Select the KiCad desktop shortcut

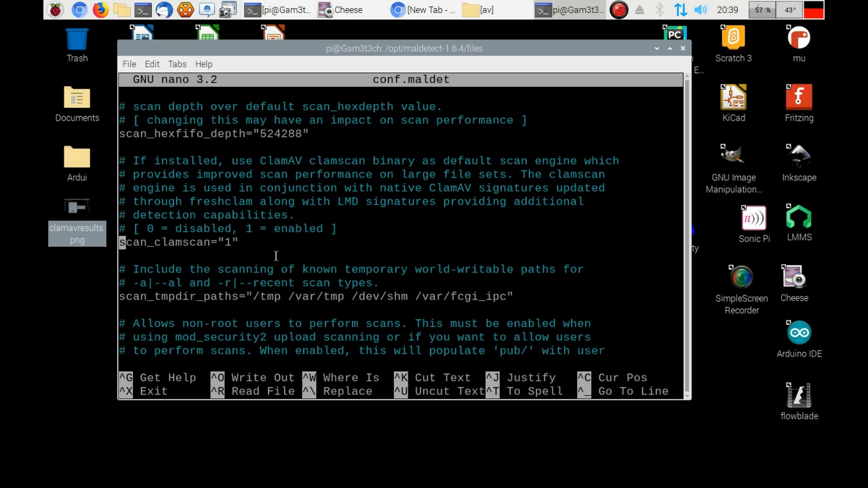[733, 104]
